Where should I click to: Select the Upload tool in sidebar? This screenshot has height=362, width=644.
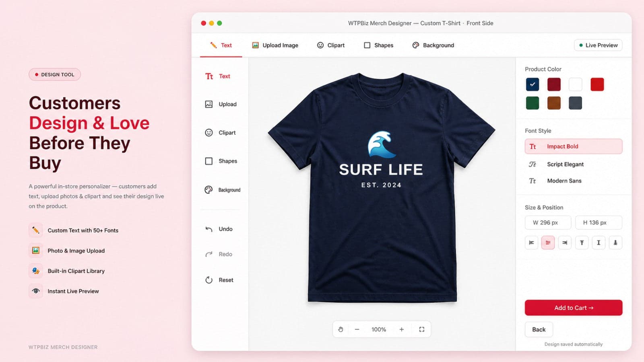point(221,104)
